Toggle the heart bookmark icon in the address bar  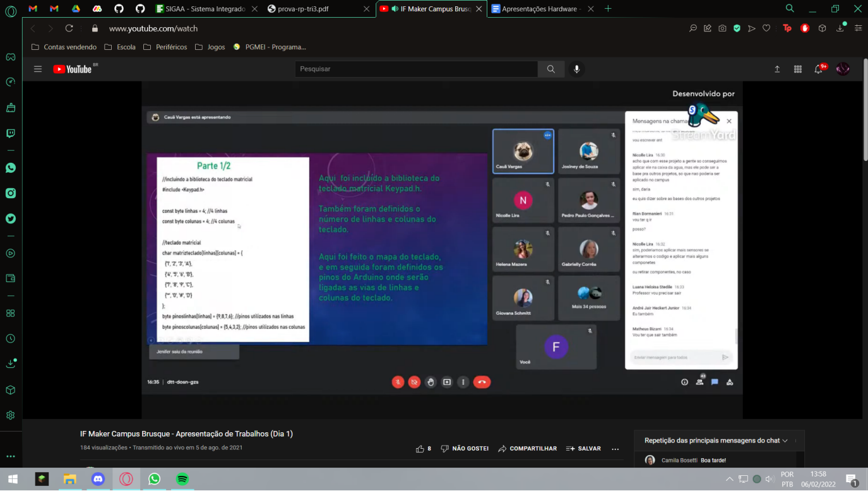click(x=766, y=28)
